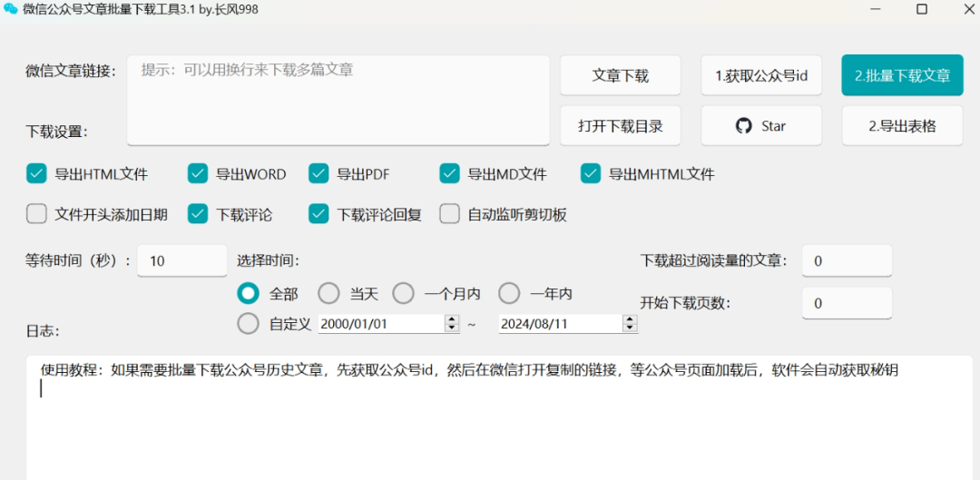Disable 导出MD文件 option

point(450,173)
